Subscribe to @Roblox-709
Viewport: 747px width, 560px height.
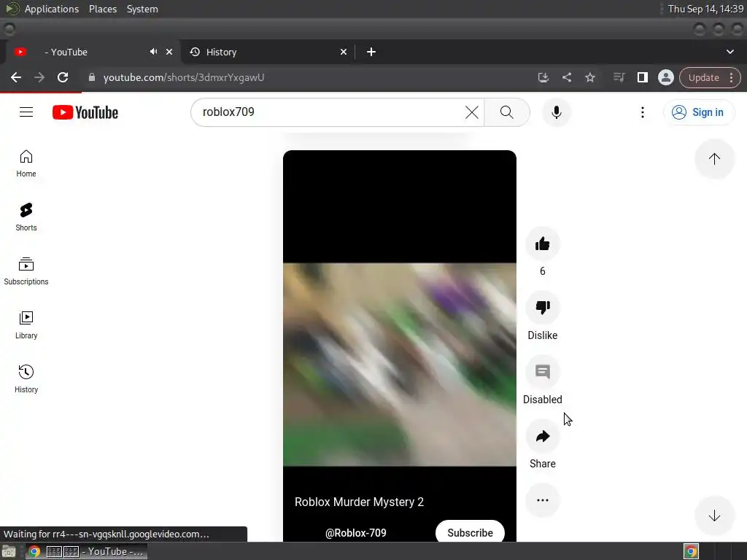point(470,532)
